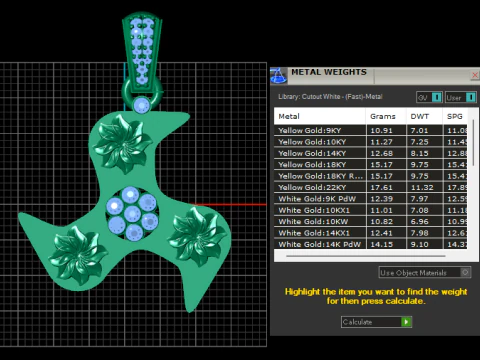The width and height of the screenshot is (480, 360).
Task: Select the White Gold:14K PdW row
Action: click(x=370, y=244)
